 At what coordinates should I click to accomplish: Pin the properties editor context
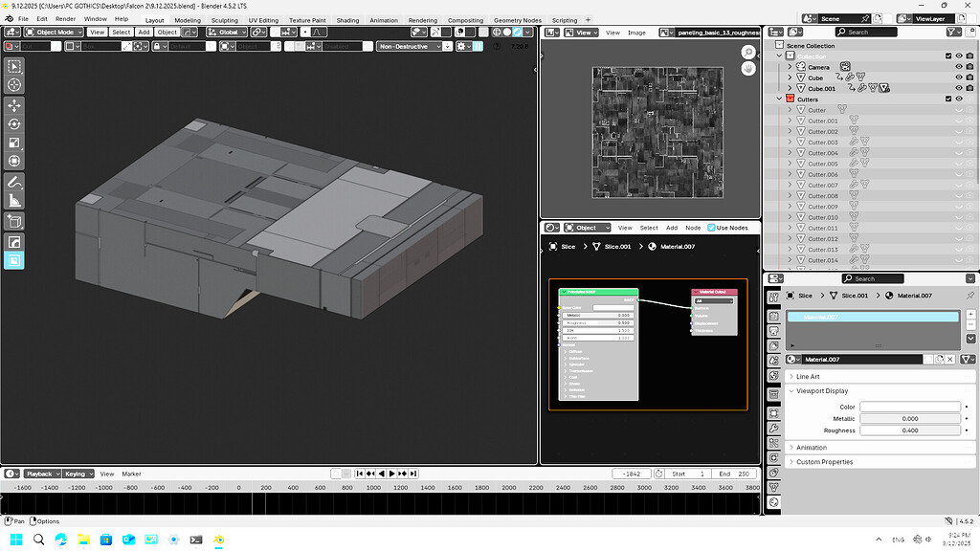coord(970,296)
